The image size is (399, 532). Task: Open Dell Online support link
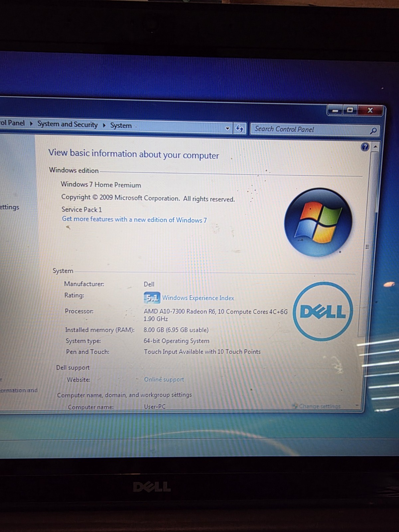164,379
